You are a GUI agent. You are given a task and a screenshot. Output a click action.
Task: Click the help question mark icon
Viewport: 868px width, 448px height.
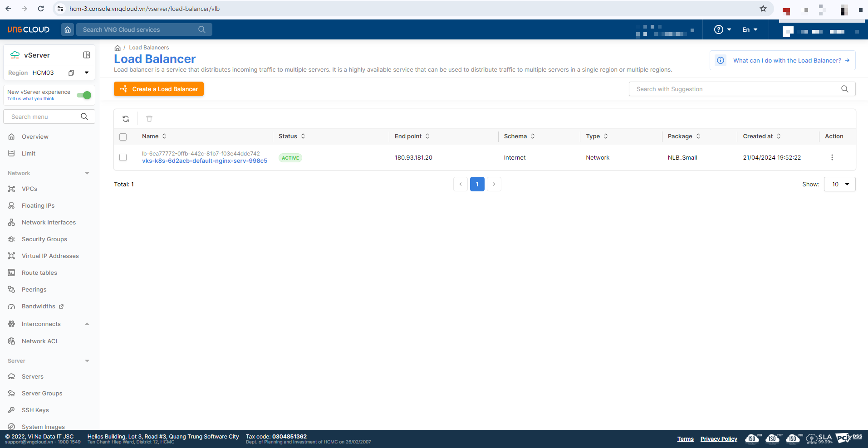pyautogui.click(x=718, y=29)
